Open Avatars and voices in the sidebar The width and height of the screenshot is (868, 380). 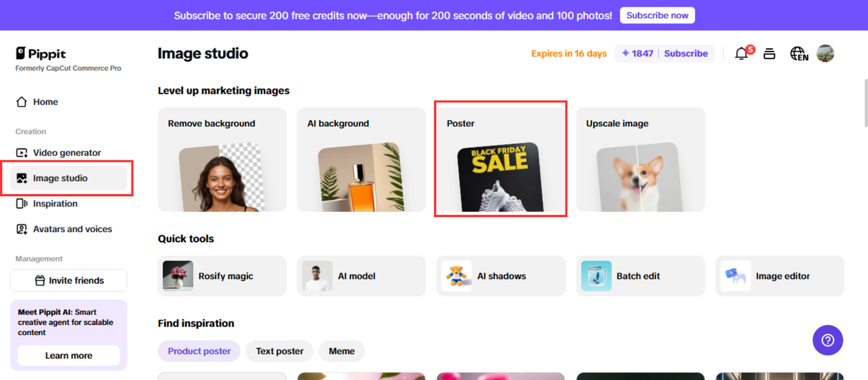pyautogui.click(x=72, y=229)
